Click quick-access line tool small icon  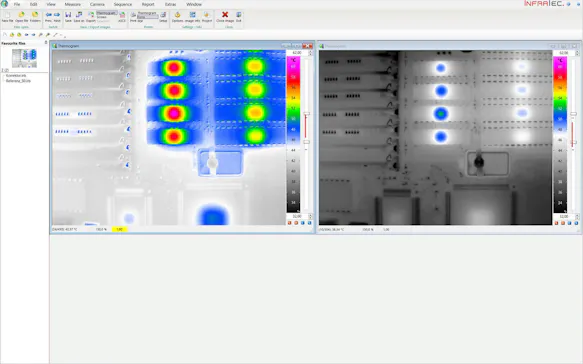pyautogui.click(x=55, y=35)
